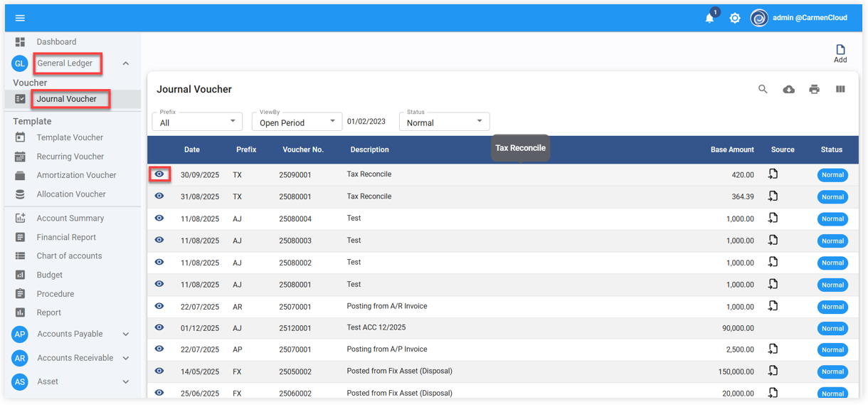View the 31/08/2025 Tax Reconcile voucher
The width and height of the screenshot is (868, 405).
159,196
